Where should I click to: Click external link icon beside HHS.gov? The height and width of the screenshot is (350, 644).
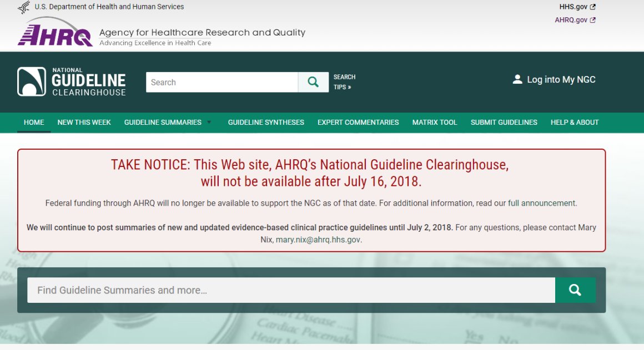[593, 7]
